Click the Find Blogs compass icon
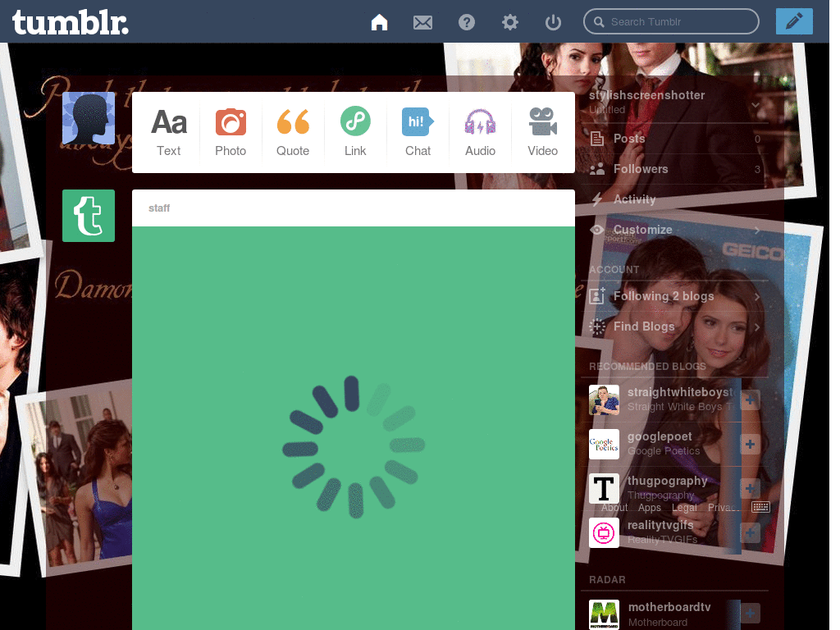 pos(597,326)
